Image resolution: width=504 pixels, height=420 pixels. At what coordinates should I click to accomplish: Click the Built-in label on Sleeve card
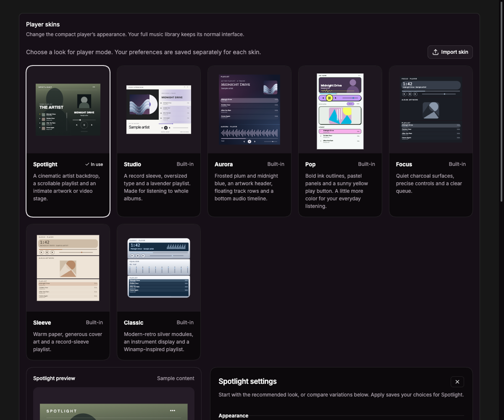[x=94, y=323]
